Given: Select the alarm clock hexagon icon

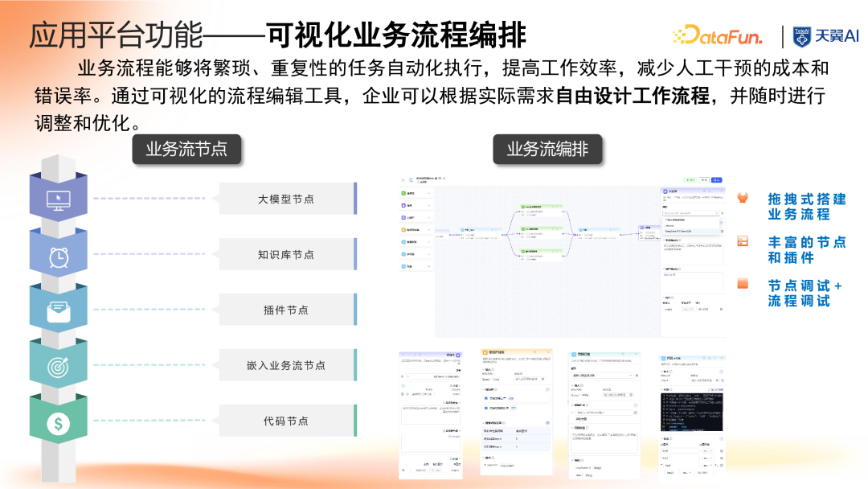Looking at the screenshot, I should click(59, 257).
